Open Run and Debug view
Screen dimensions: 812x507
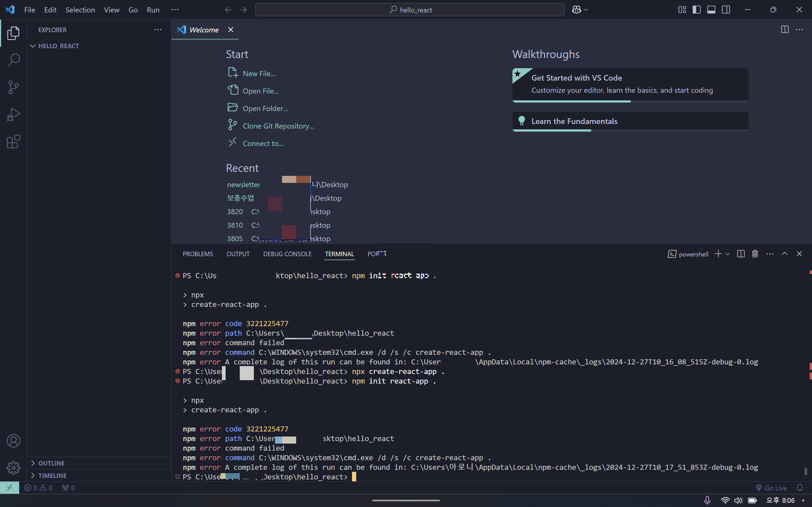tap(14, 114)
